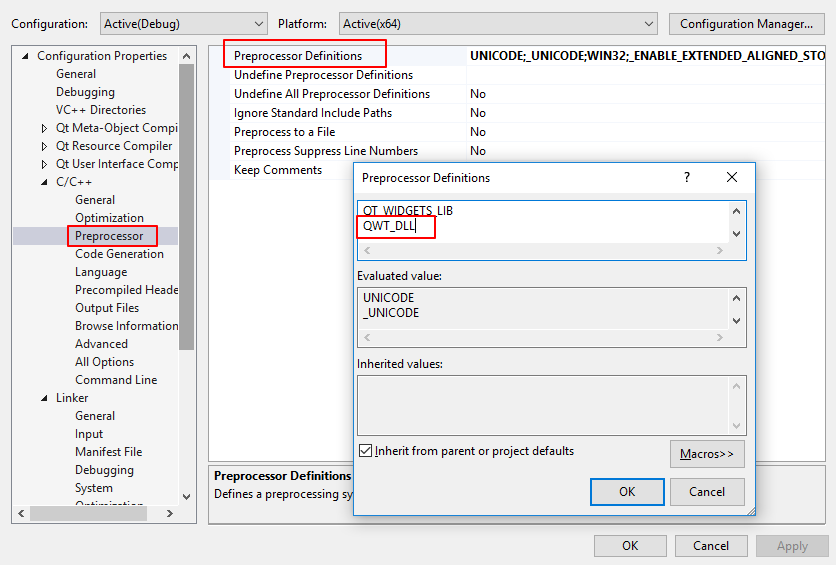
Task: Collapse the C/C++ tree node
Action: 45,182
